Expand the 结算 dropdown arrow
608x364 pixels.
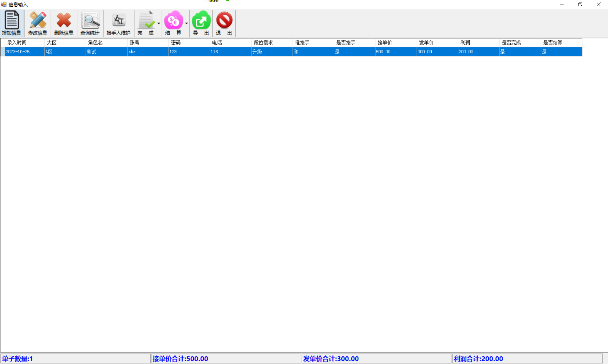(186, 23)
